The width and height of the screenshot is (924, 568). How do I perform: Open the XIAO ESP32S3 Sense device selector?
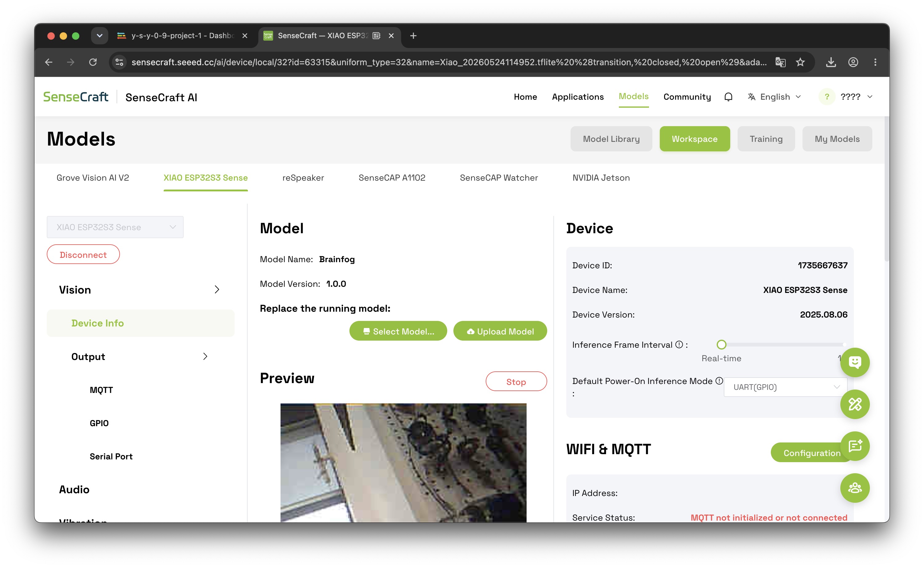pyautogui.click(x=115, y=227)
